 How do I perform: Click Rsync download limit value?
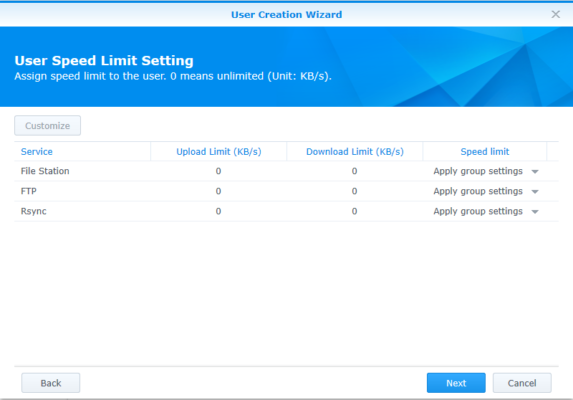(x=354, y=211)
